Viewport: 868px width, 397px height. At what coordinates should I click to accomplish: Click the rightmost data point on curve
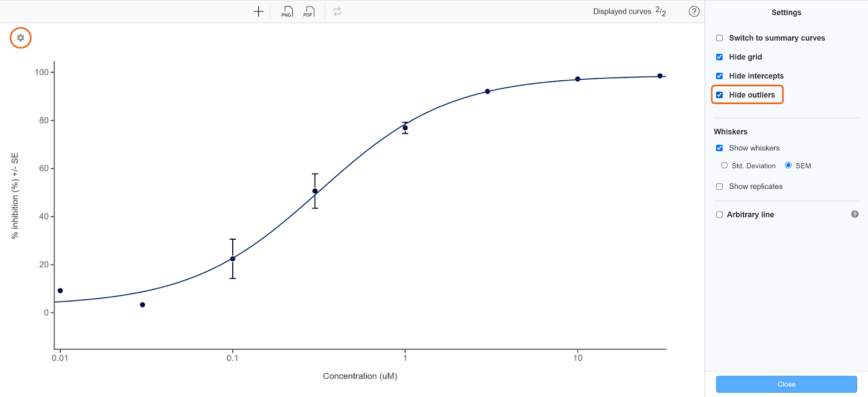(660, 76)
